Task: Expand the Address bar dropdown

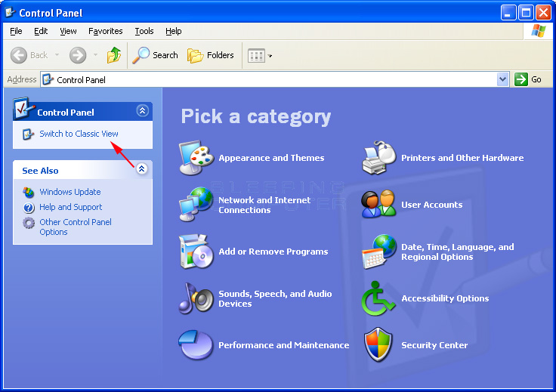Action: click(x=502, y=79)
